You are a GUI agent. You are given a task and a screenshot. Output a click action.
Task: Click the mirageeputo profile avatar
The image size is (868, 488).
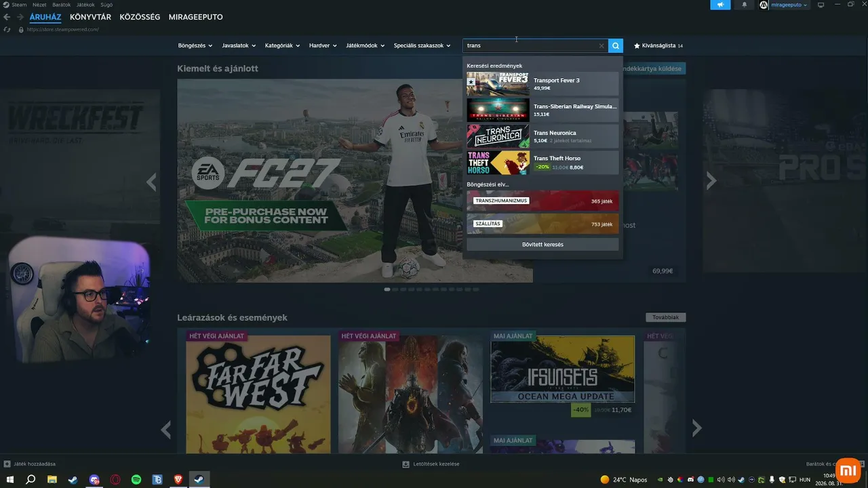tap(764, 5)
